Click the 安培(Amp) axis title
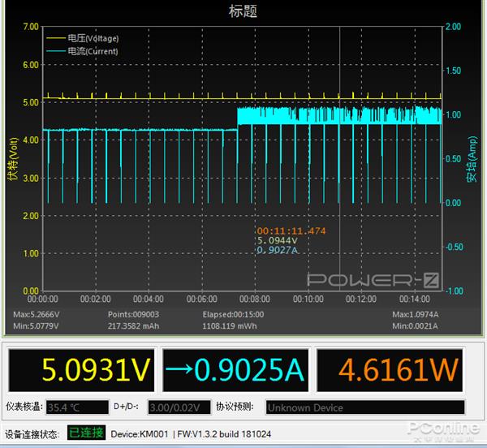 (472, 158)
